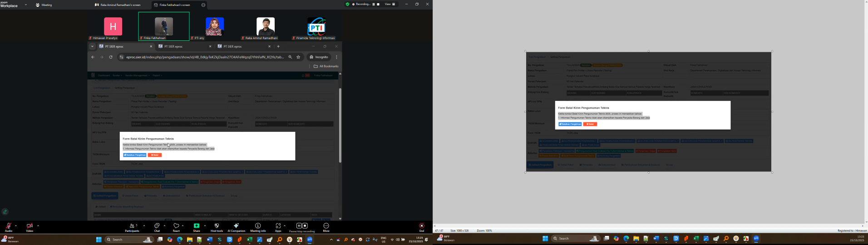868x245 pixels.
Task: Open audio options caret beside Audio
Action: point(16,225)
